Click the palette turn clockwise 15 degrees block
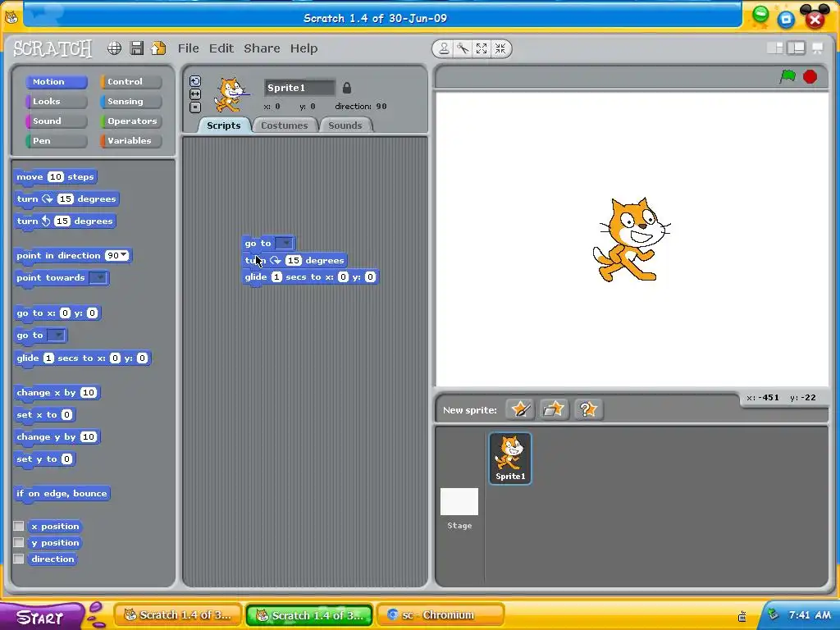Screen dimensions: 840x630 pos(66,199)
